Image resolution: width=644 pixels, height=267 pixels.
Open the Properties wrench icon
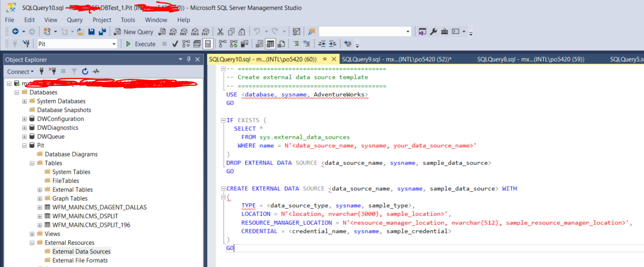tap(433, 32)
